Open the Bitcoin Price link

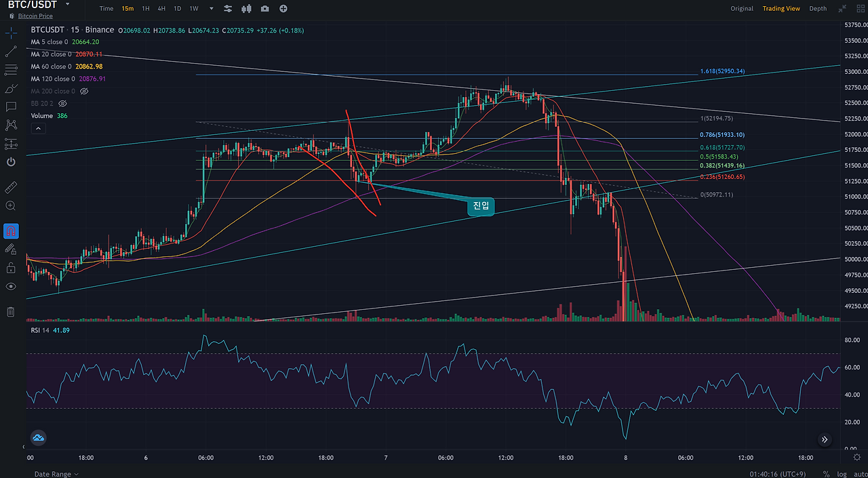point(35,15)
